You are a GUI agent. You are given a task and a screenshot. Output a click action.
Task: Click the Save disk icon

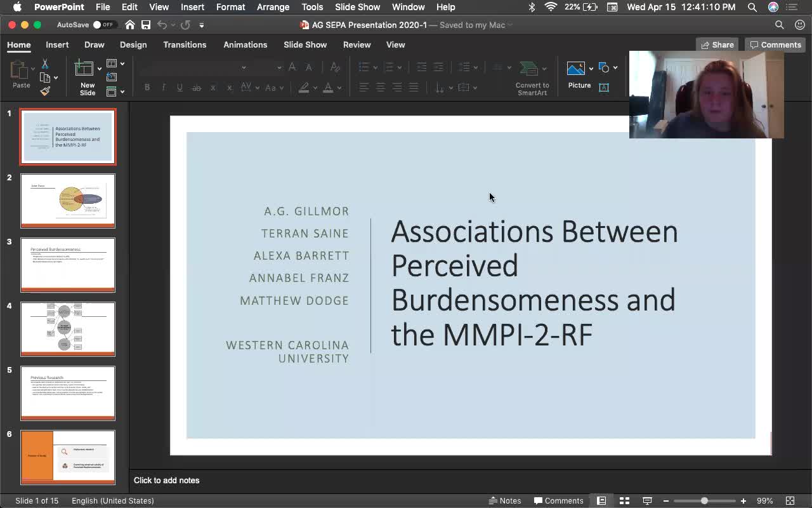146,25
